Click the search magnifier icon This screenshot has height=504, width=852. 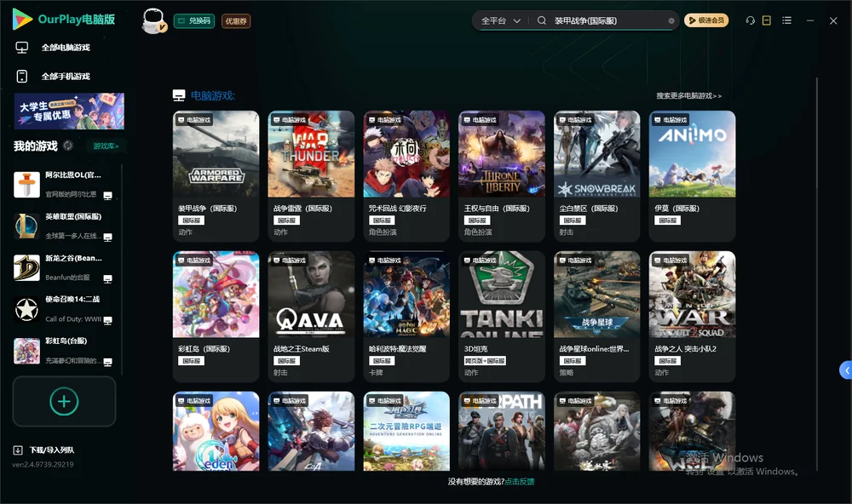[x=542, y=20]
